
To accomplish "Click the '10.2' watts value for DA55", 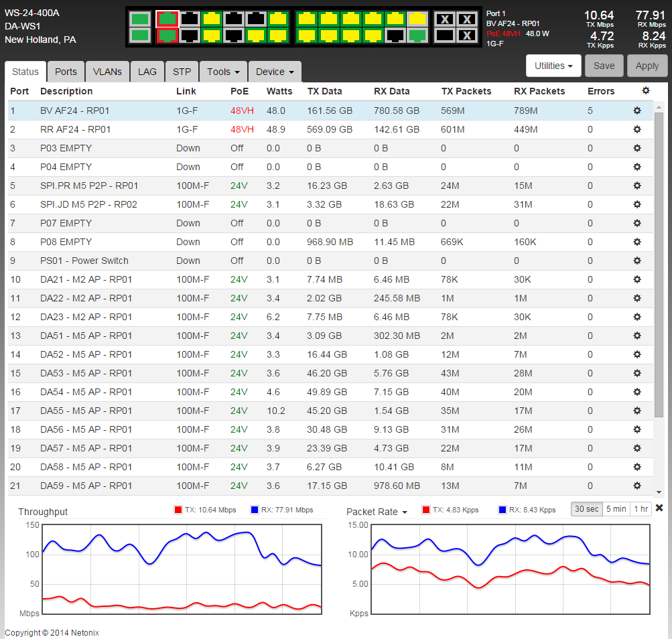I will (275, 411).
